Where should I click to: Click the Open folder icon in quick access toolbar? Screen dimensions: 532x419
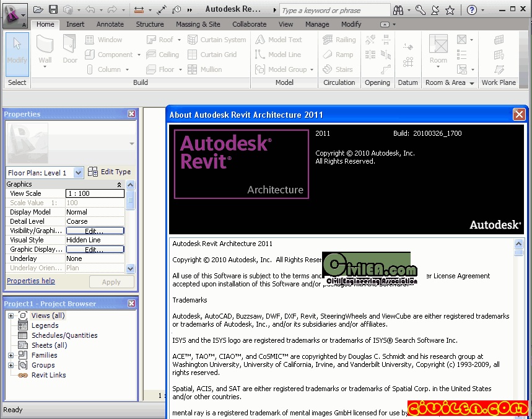click(x=38, y=10)
